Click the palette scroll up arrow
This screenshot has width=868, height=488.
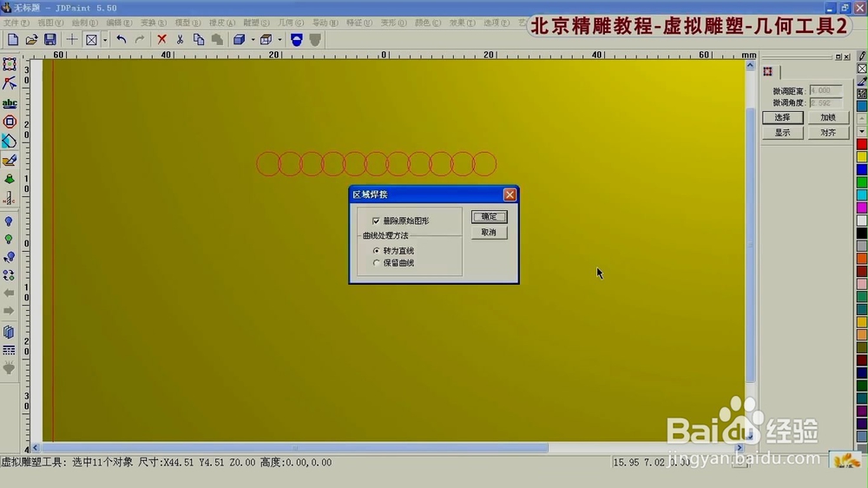click(x=862, y=119)
